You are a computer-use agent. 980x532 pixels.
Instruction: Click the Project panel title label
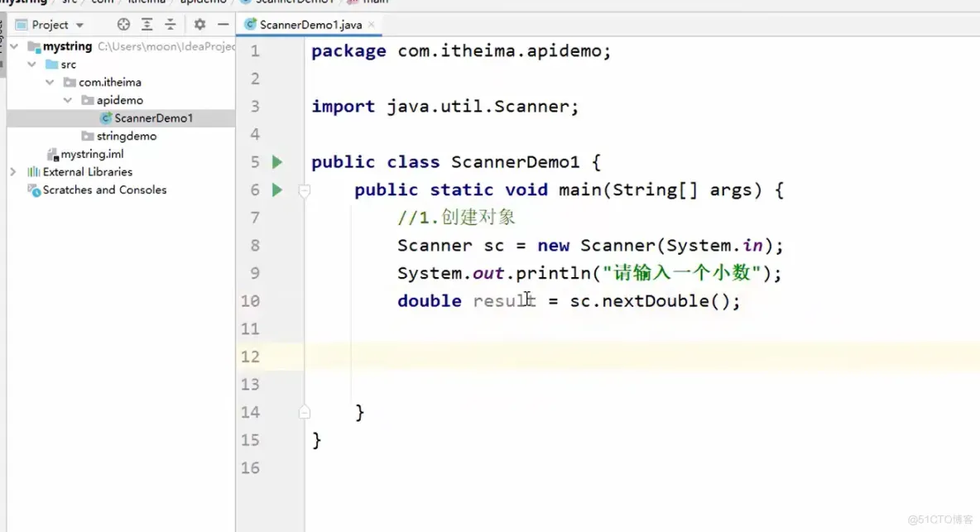pyautogui.click(x=50, y=25)
